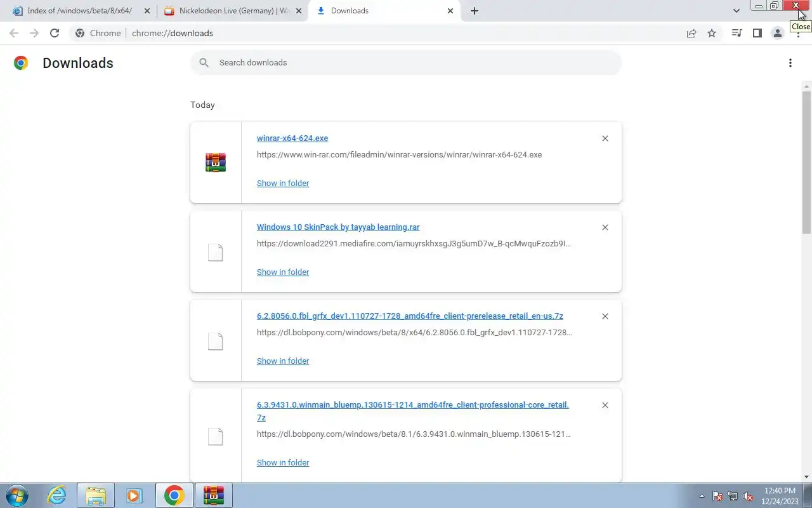Bookmark this tab with the star icon
Screen dimensions: 812x508
[x=712, y=33]
